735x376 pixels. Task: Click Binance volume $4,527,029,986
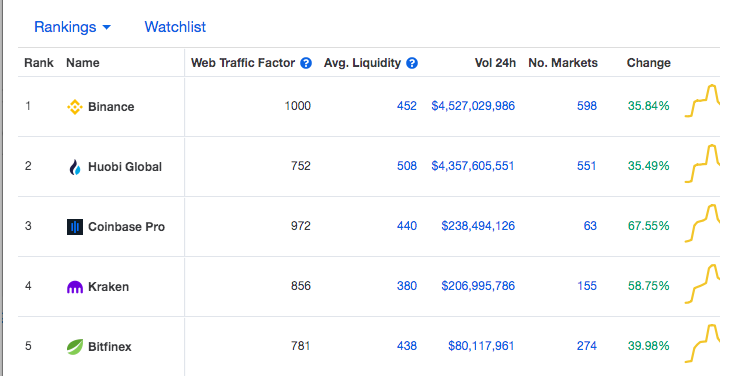pos(473,106)
